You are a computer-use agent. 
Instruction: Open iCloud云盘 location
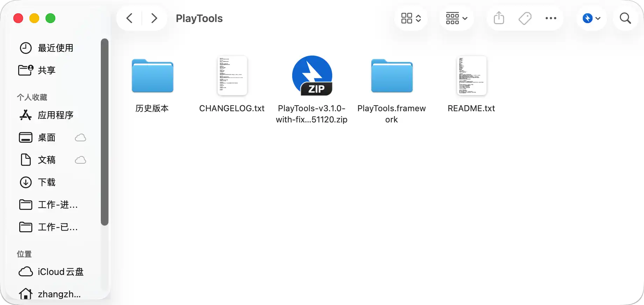[60, 272]
